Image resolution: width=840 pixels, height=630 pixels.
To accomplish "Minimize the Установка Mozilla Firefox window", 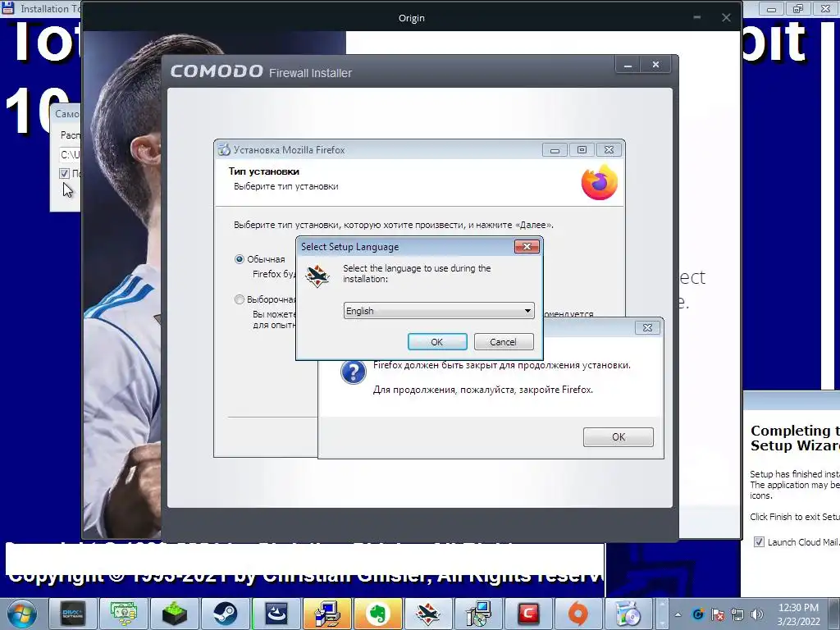I will coord(555,150).
